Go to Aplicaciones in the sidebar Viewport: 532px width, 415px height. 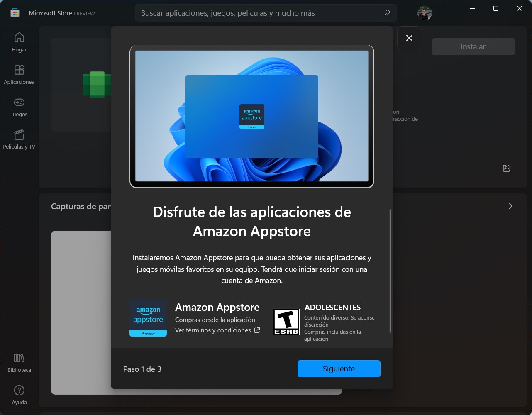pos(19,75)
